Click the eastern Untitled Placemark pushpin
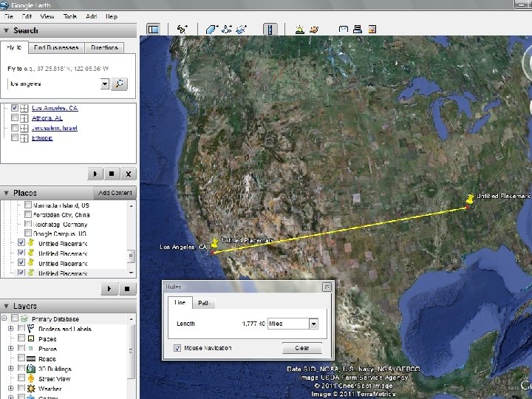 pyautogui.click(x=470, y=199)
